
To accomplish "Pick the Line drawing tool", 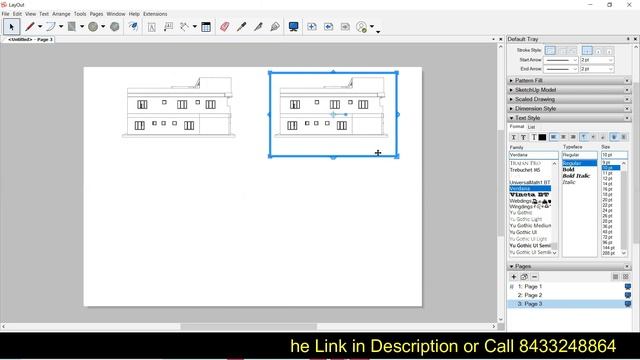I will tap(29, 27).
